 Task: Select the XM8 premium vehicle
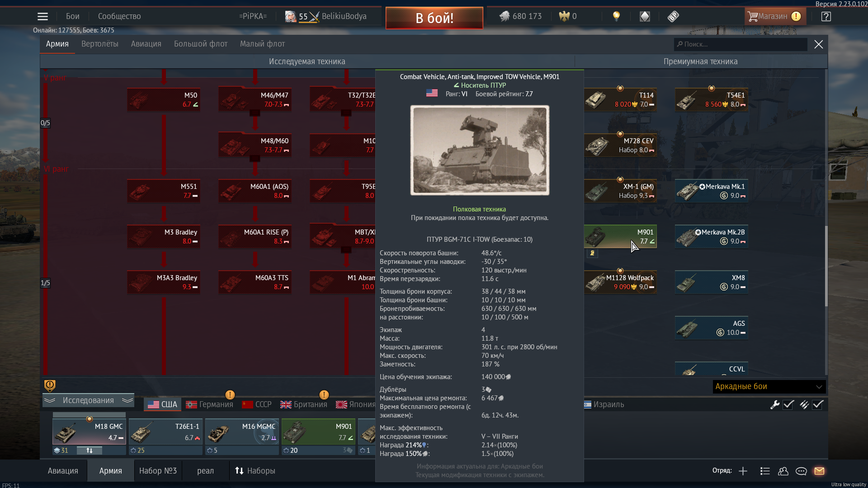[x=712, y=282]
